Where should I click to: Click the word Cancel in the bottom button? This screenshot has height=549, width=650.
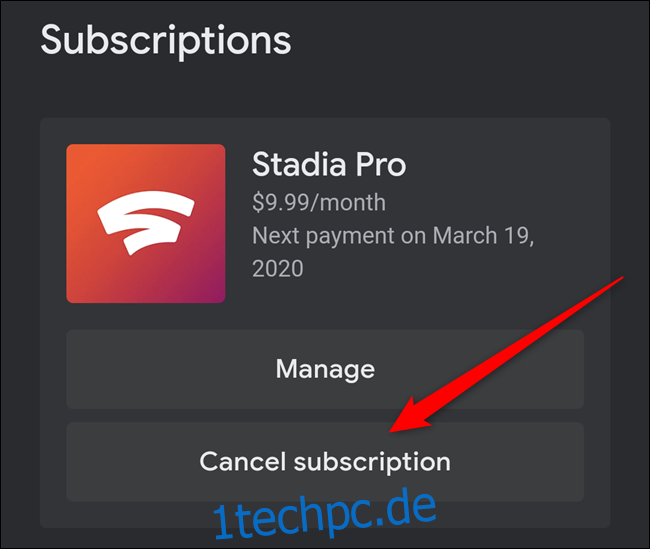(x=243, y=462)
